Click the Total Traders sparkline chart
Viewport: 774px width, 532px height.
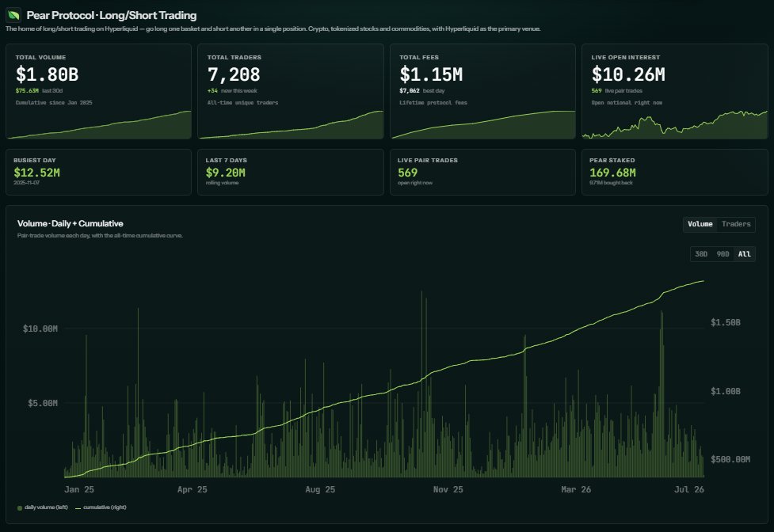point(290,125)
